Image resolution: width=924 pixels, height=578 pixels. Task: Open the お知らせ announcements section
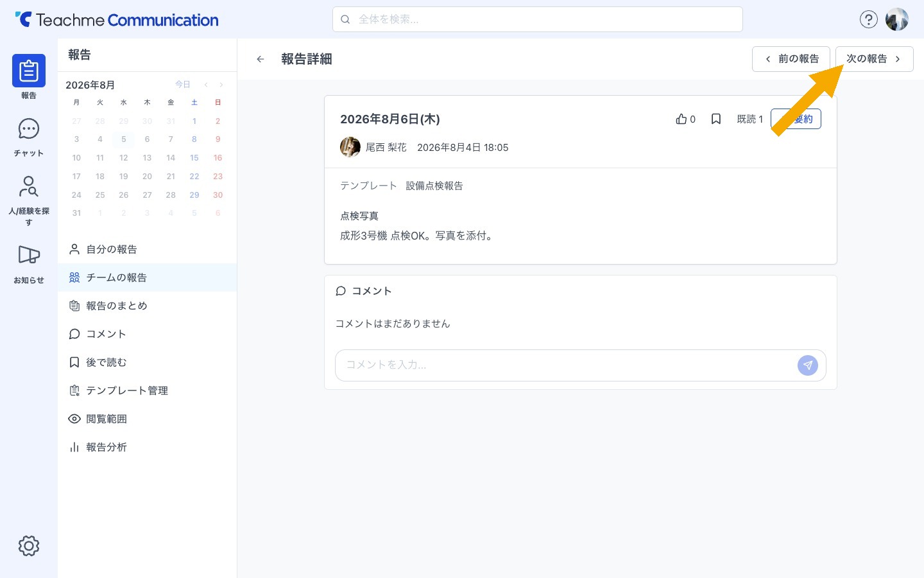(29, 263)
